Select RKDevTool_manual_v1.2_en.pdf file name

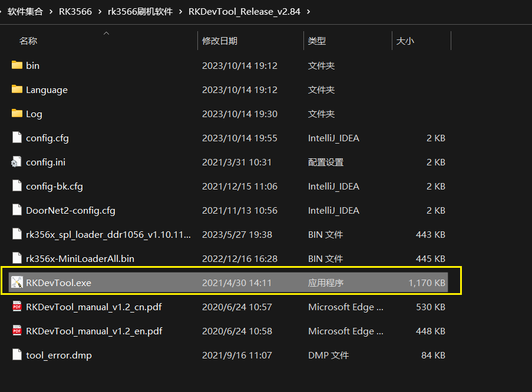click(94, 331)
